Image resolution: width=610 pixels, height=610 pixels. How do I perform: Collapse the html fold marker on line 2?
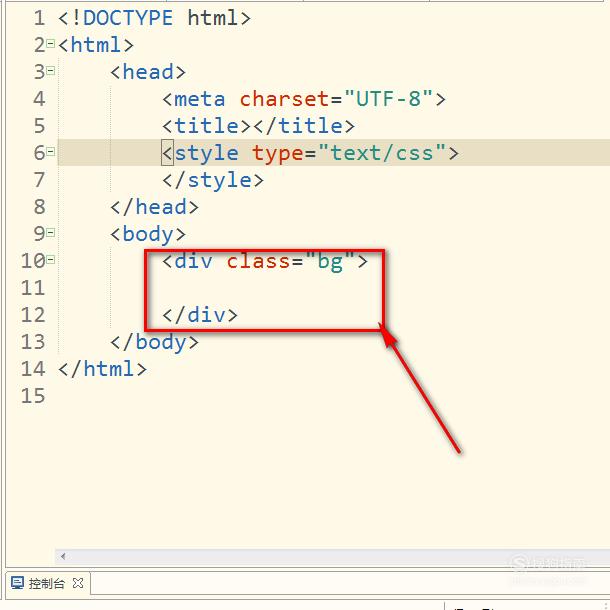pos(51,44)
